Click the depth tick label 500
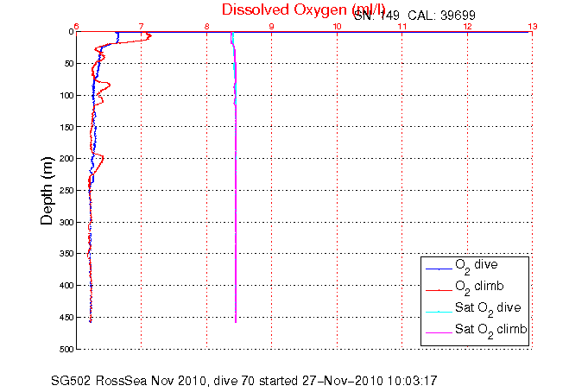Viewport: 588px width, 392px height. tap(67, 349)
